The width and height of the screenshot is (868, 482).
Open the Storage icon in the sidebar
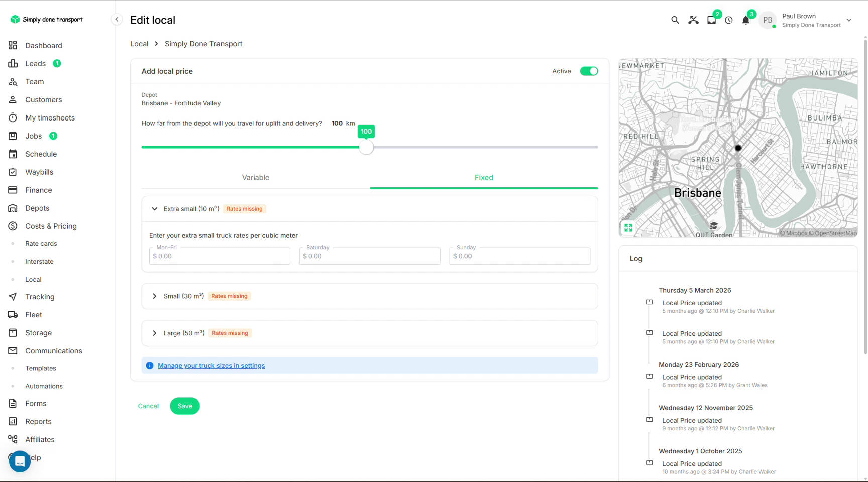click(x=13, y=333)
